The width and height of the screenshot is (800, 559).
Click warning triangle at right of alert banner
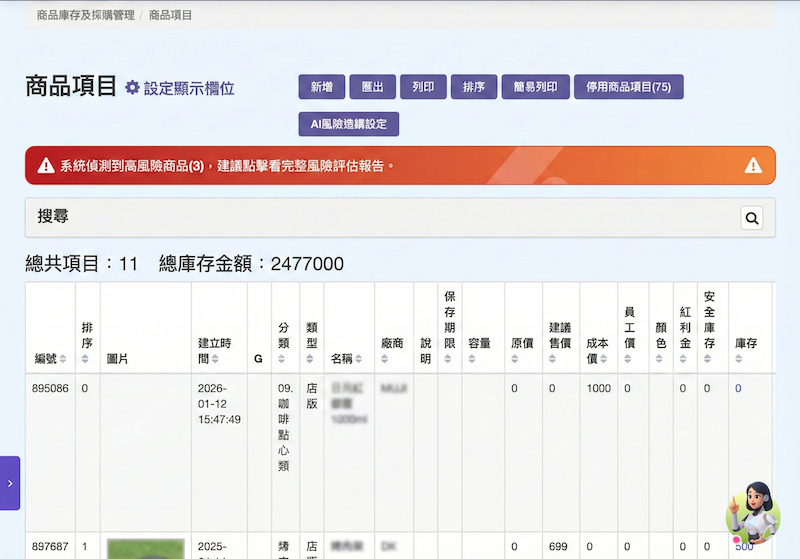click(753, 166)
